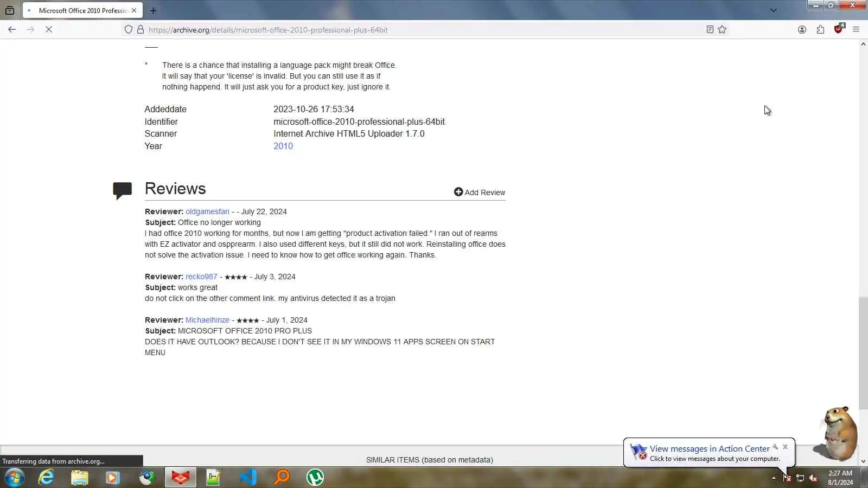This screenshot has height=488, width=868.
Task: Click subject 'Office no longer working'
Action: [x=219, y=222]
